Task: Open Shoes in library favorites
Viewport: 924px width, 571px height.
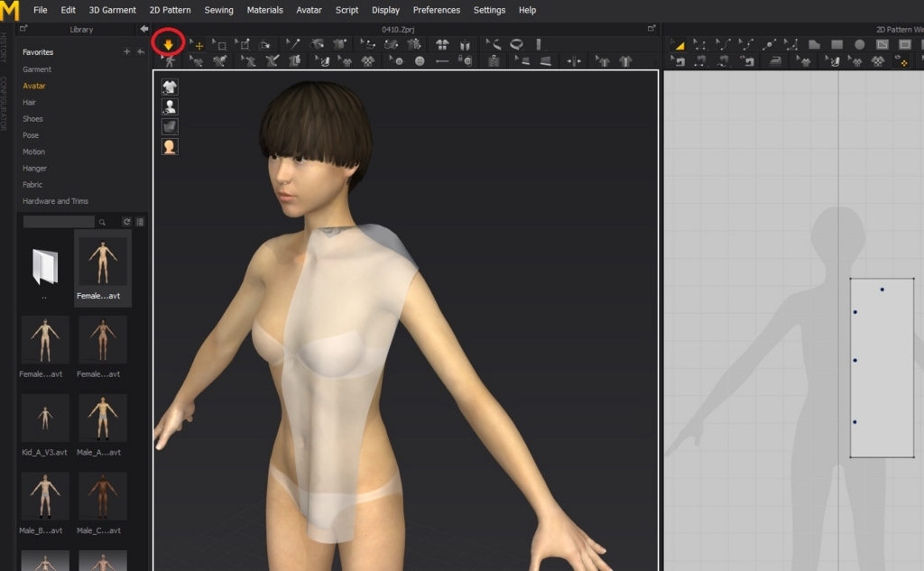Action: click(32, 119)
